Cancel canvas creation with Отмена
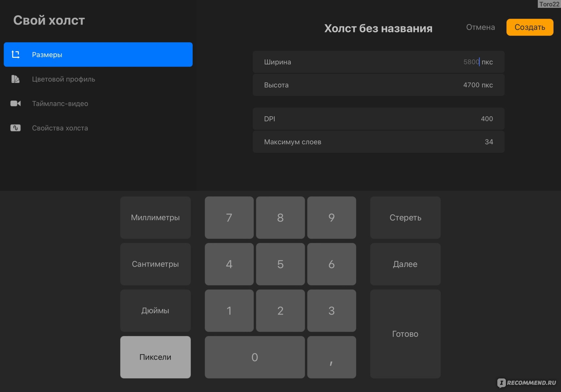This screenshot has height=392, width=561. (x=480, y=27)
